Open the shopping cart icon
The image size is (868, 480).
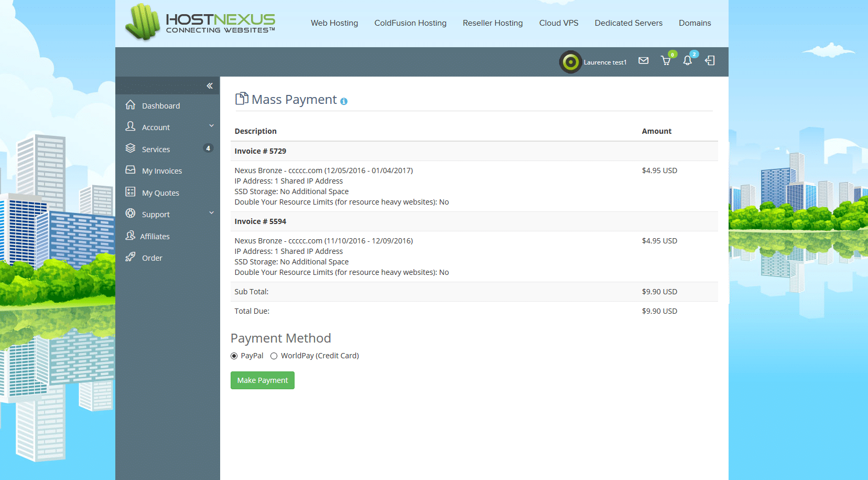pyautogui.click(x=666, y=61)
